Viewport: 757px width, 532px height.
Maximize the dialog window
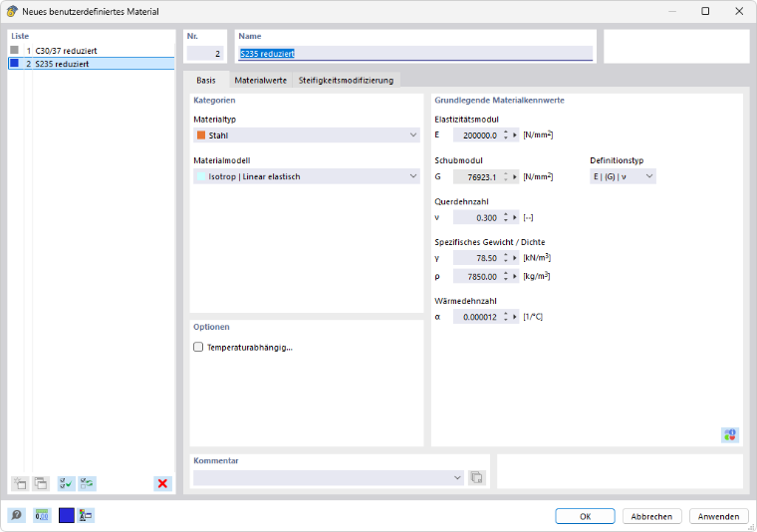click(705, 11)
